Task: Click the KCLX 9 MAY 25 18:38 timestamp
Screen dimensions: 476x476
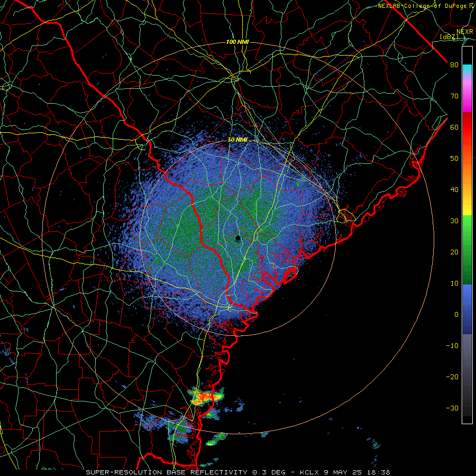Action: [x=345, y=472]
